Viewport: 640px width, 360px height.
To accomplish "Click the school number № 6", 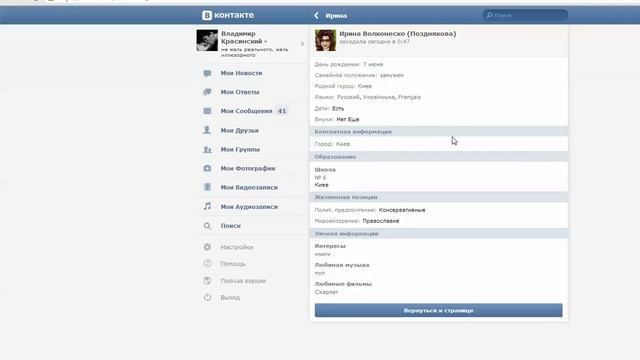I will [x=320, y=178].
